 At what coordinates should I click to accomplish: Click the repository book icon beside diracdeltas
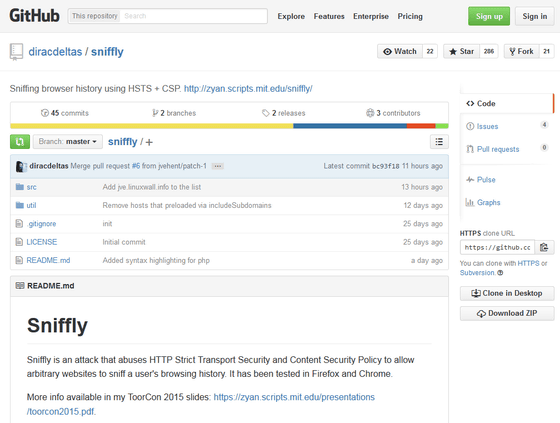[16, 52]
